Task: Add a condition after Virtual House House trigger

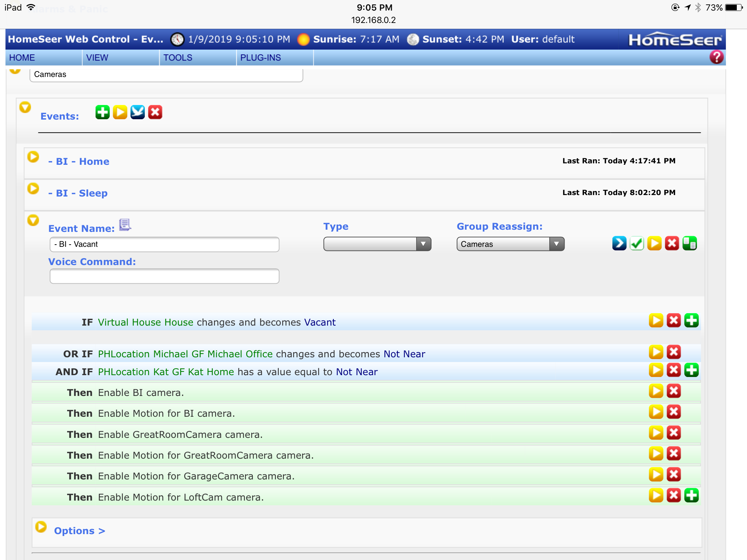Action: click(x=691, y=320)
